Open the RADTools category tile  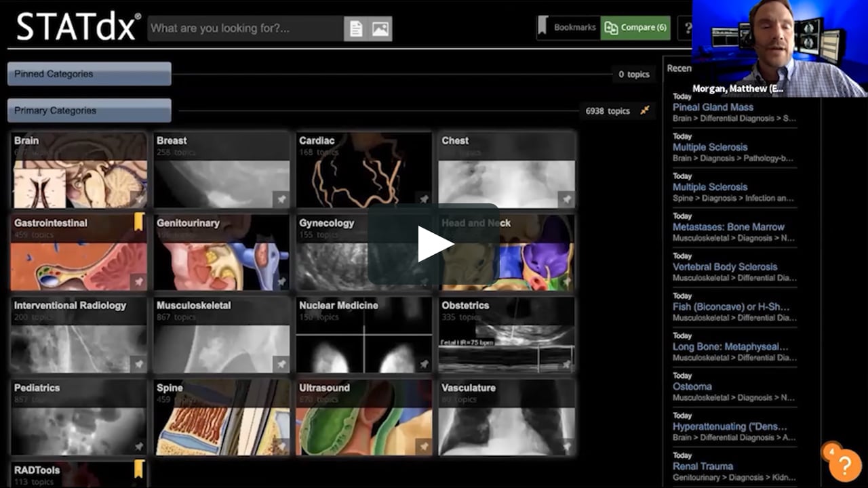[x=79, y=474]
